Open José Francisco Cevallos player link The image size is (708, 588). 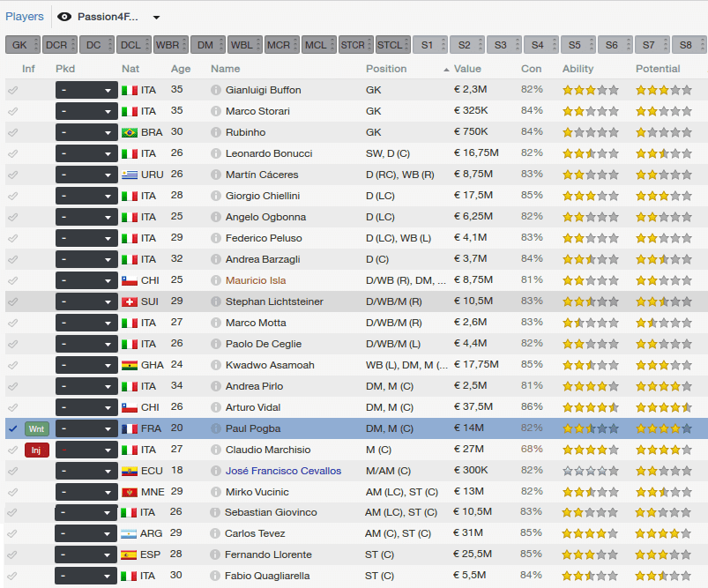[x=283, y=471]
